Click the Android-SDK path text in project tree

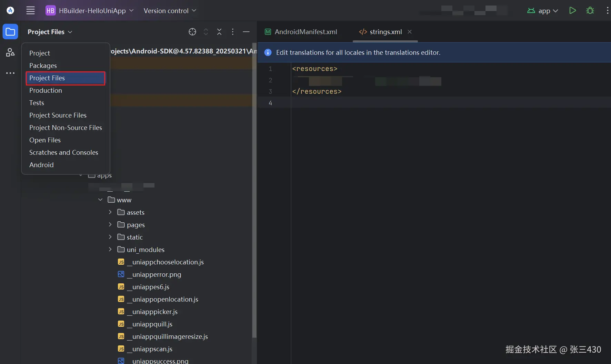click(x=183, y=51)
